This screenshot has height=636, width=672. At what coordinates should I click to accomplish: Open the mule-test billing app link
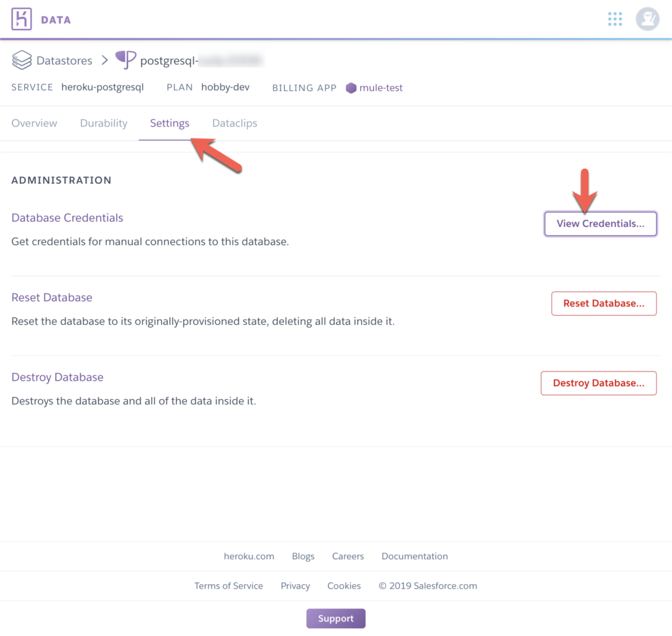381,88
